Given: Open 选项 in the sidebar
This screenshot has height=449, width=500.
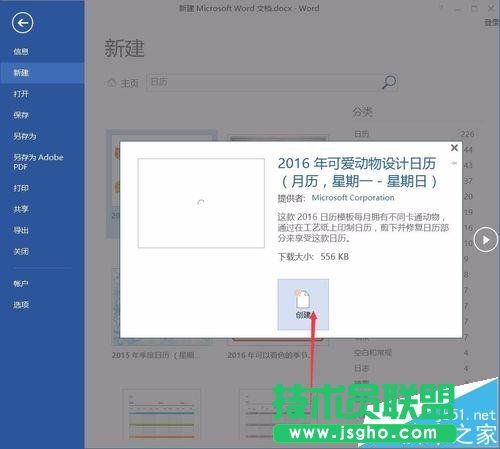Looking at the screenshot, I should [x=21, y=304].
